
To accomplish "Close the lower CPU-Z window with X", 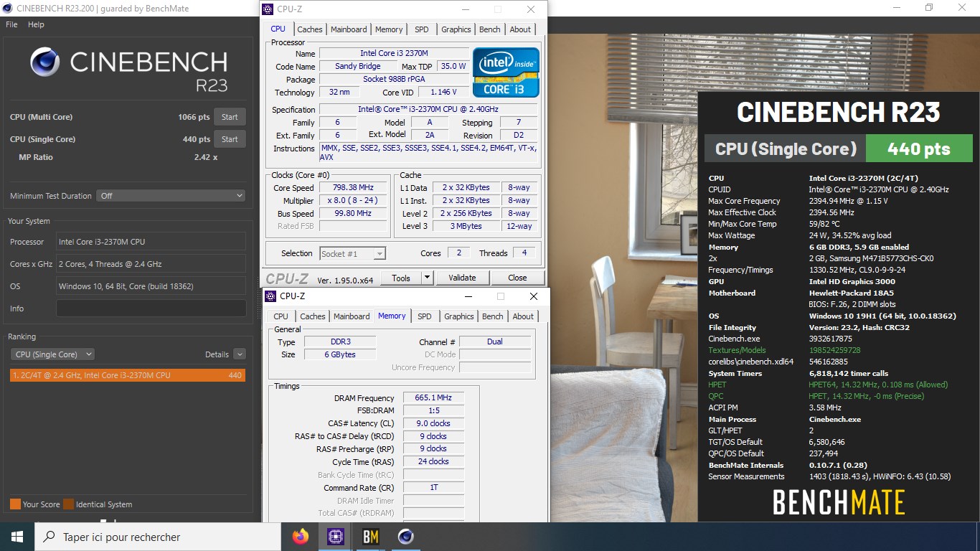I will click(x=533, y=296).
